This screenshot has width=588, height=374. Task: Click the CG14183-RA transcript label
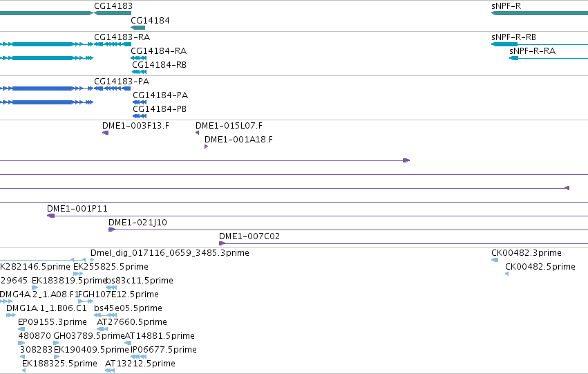coord(122,37)
